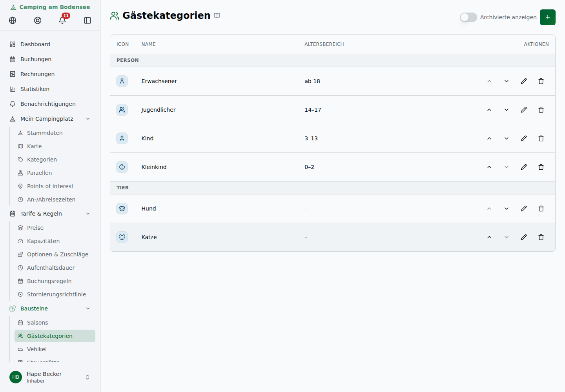Select Gästekategorien in sidebar

pyautogui.click(x=55, y=336)
